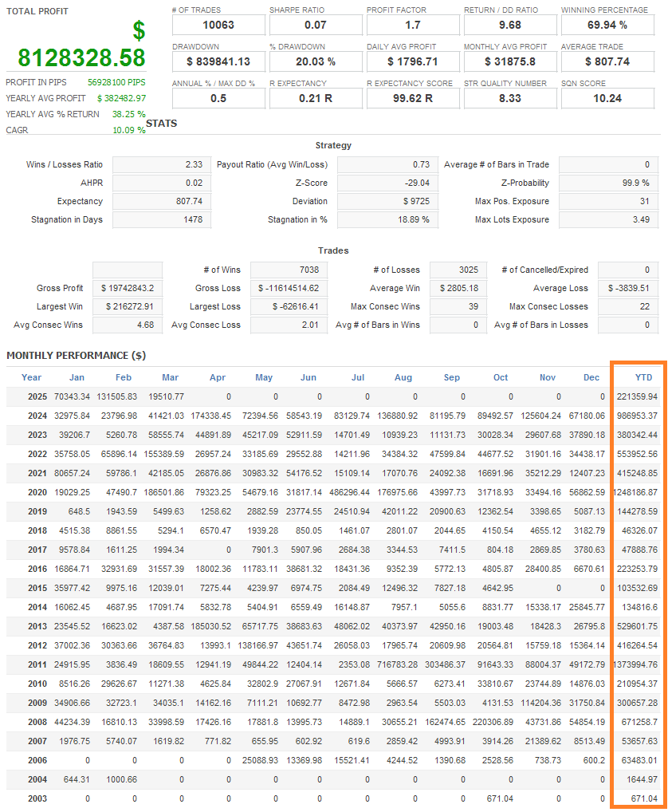This screenshot has height=812, width=668.
Task: Select the Wins / Losses Ratio field 2.33
Action: click(162, 164)
